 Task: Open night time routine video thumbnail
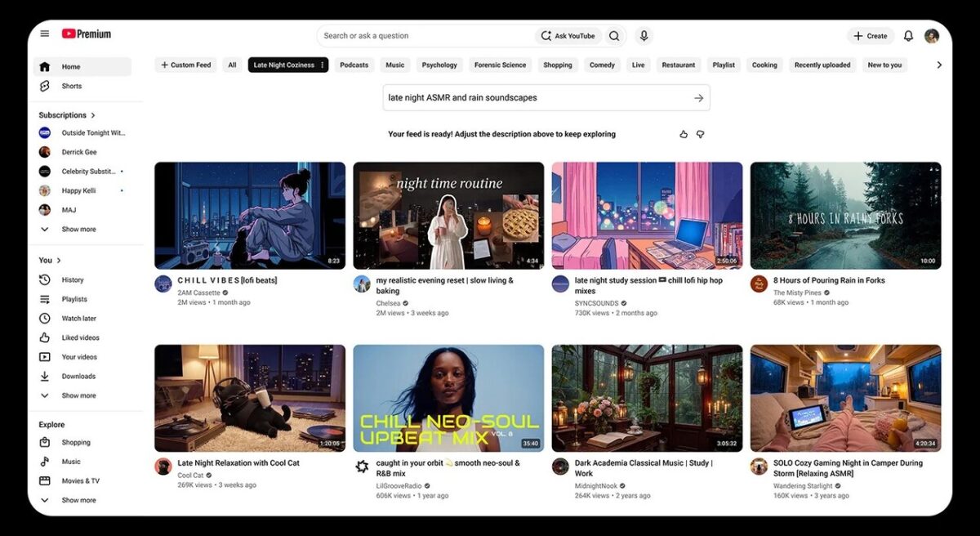click(448, 216)
